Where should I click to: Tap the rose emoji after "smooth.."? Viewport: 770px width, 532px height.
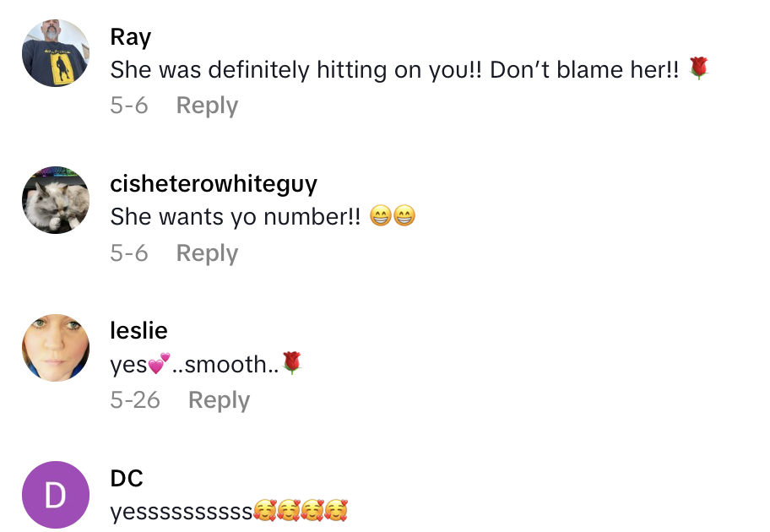292,363
